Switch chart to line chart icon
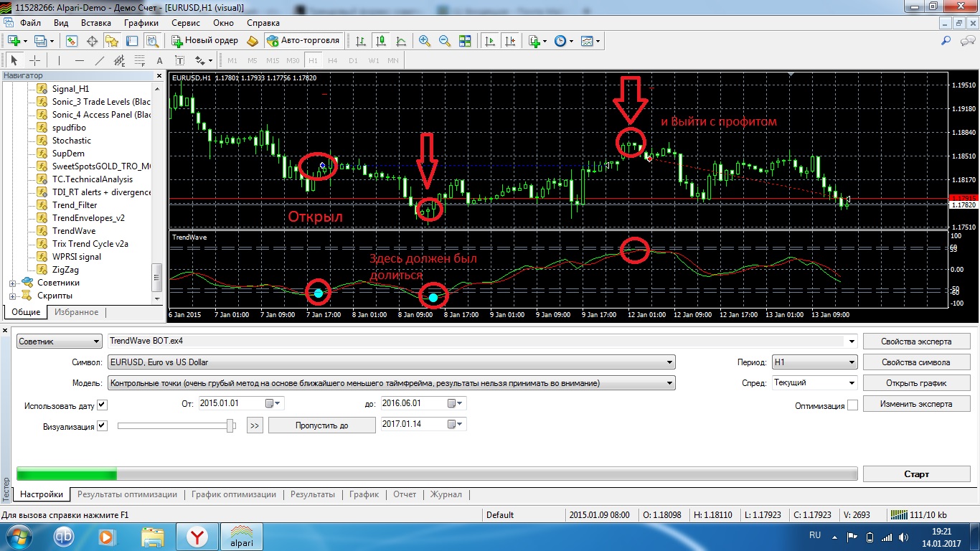 click(400, 41)
